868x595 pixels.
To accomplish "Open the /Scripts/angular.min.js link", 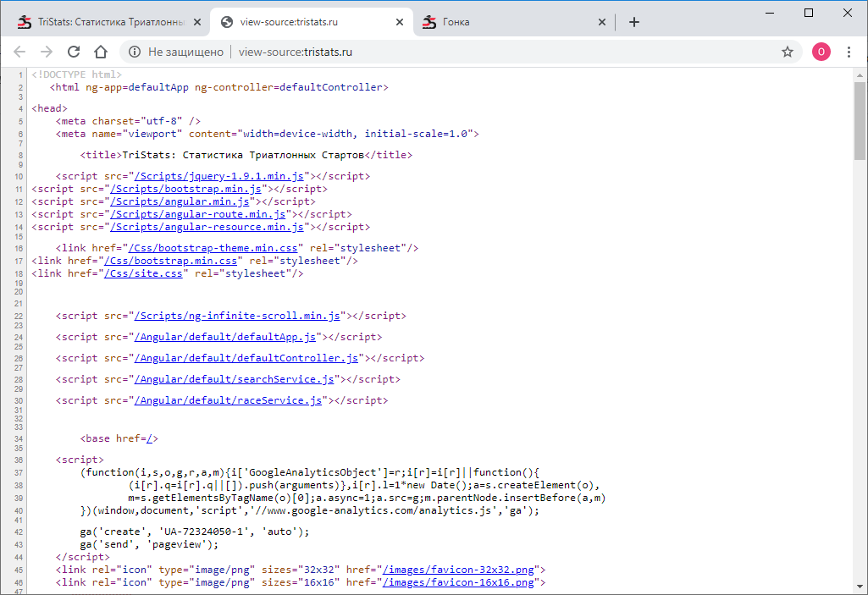I will click(180, 201).
